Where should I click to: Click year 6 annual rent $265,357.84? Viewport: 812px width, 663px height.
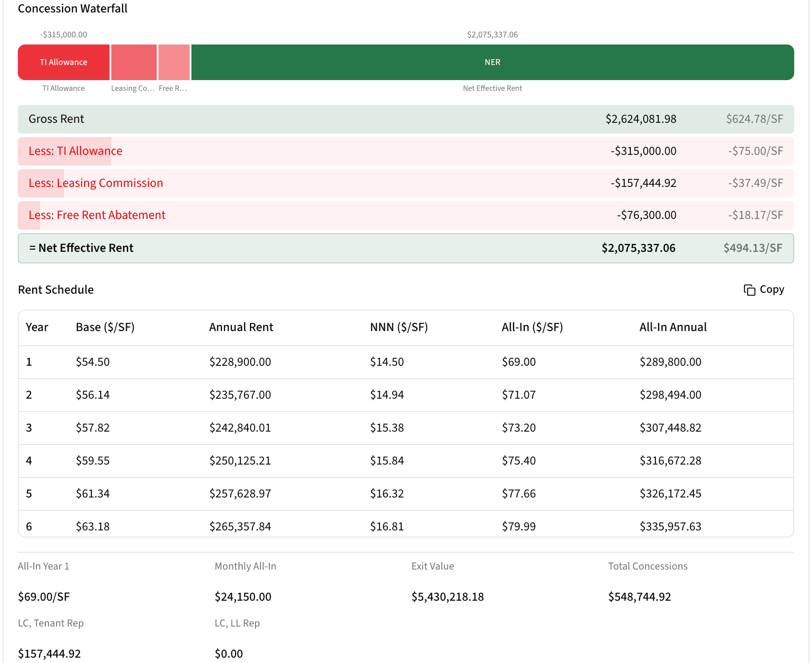pos(240,527)
